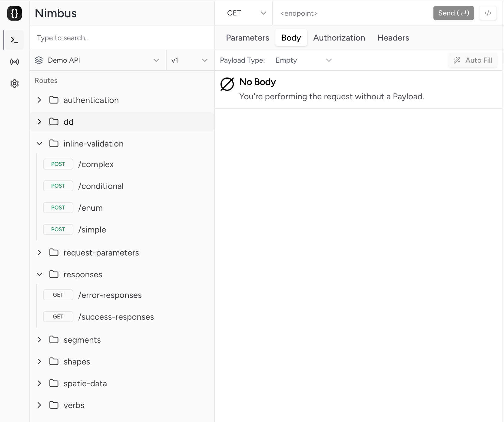This screenshot has height=422, width=504.
Task: Switch to the Parameters tab
Action: point(247,38)
